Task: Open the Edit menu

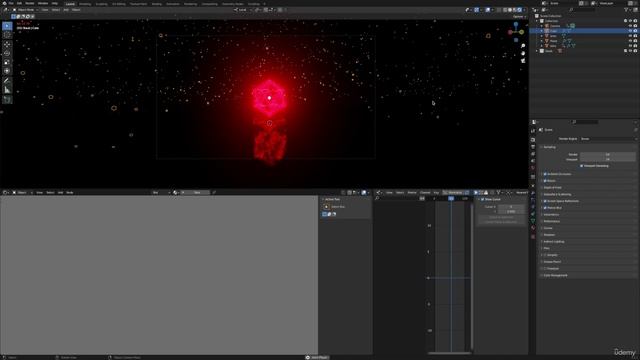Action: click(19, 3)
